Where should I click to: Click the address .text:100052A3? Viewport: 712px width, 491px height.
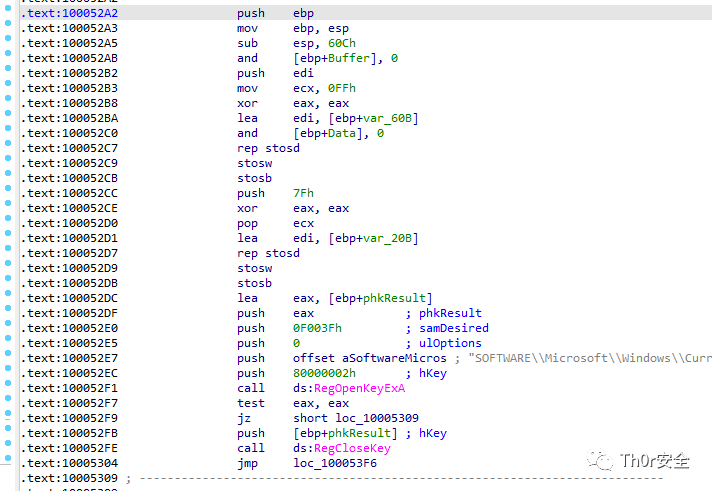point(69,28)
